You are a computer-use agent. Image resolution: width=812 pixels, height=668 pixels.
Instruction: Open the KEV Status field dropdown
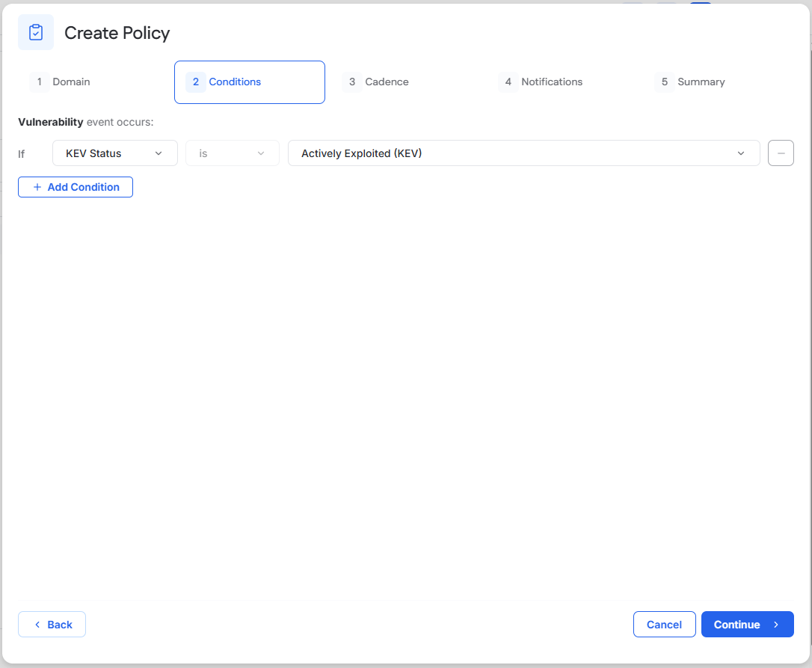[115, 153]
